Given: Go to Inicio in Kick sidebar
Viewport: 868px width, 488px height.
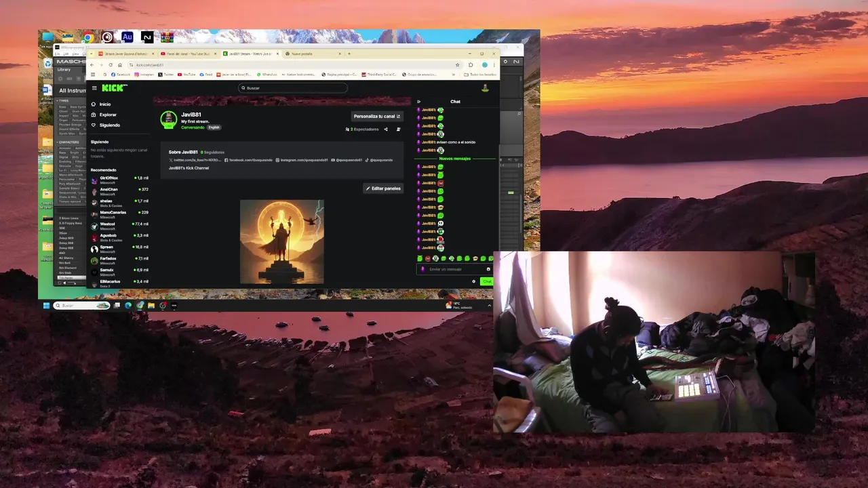Looking at the screenshot, I should click(101, 104).
